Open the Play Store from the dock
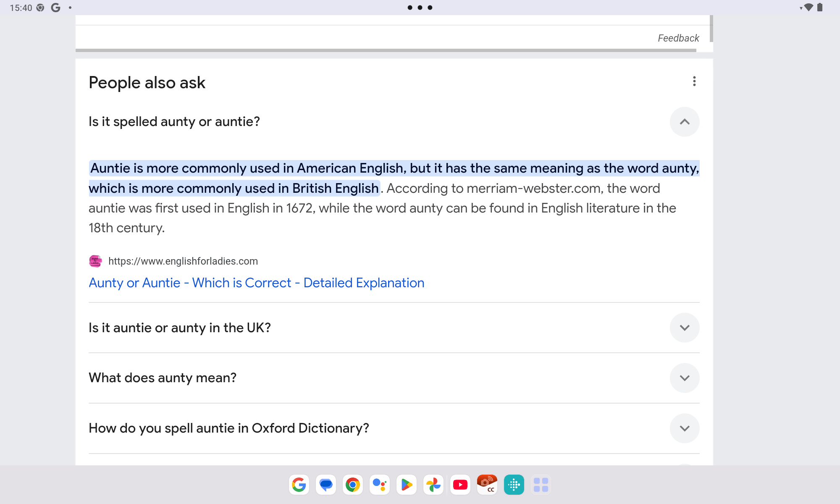Viewport: 840px width, 504px height. (407, 485)
